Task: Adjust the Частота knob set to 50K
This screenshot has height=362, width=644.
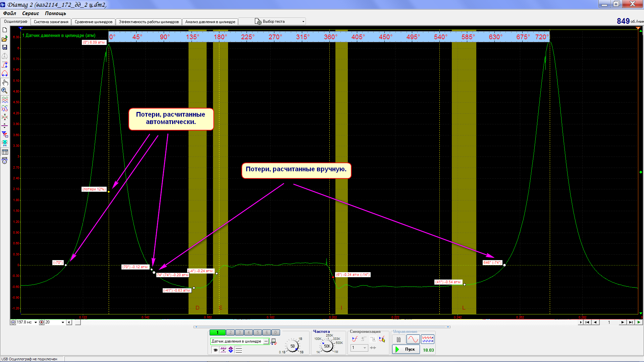Action: pos(327,346)
